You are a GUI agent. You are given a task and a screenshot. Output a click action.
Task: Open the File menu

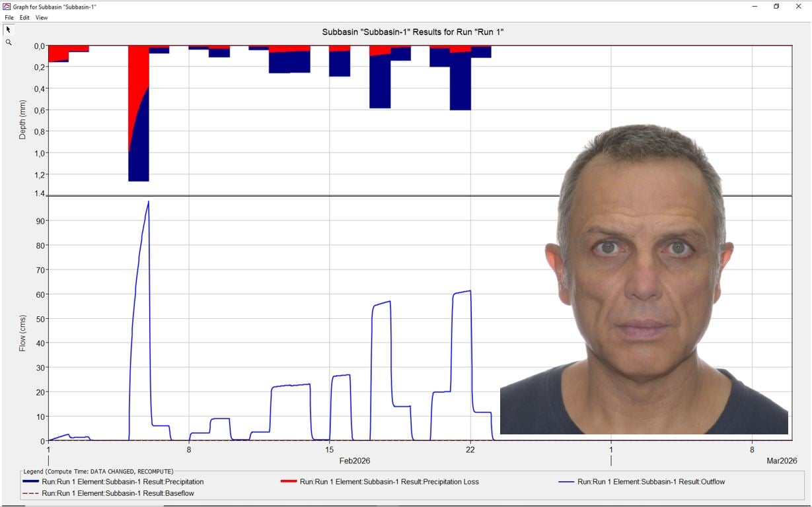point(9,18)
